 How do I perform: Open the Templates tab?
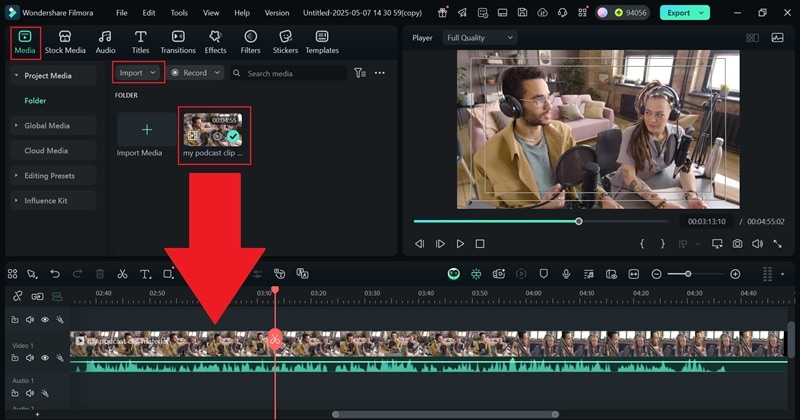(322, 42)
